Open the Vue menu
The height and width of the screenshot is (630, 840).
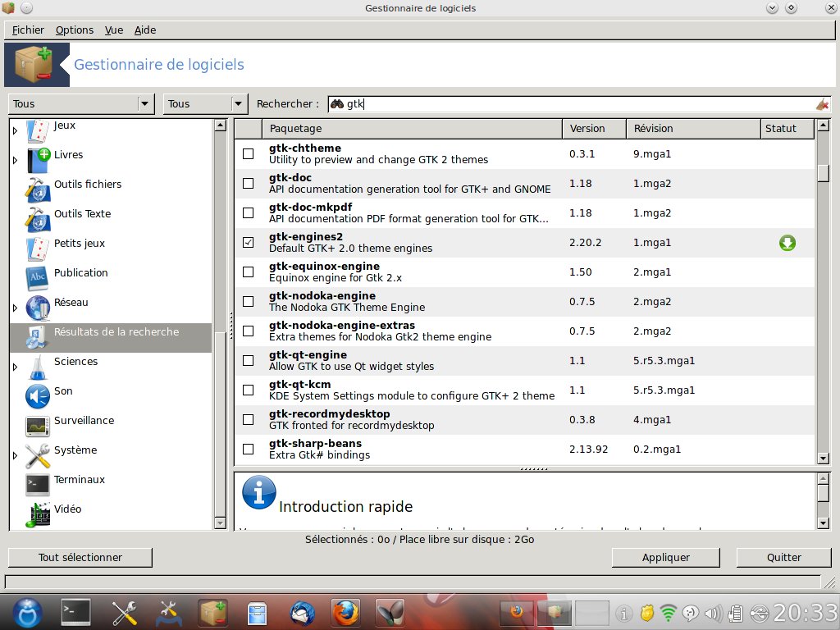113,30
